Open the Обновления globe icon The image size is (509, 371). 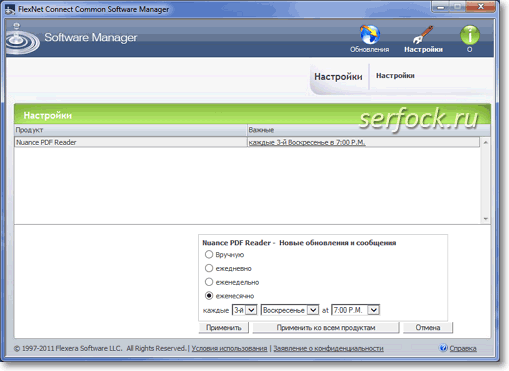click(370, 35)
